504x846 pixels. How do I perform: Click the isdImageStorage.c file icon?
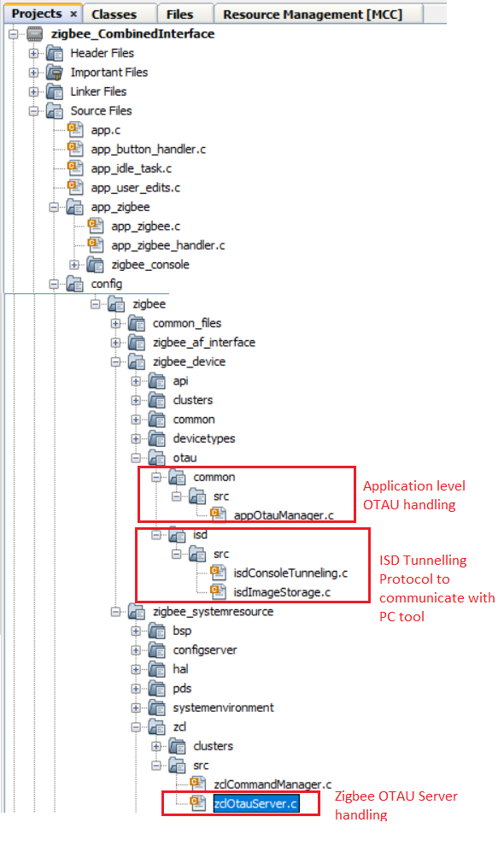tap(218, 591)
